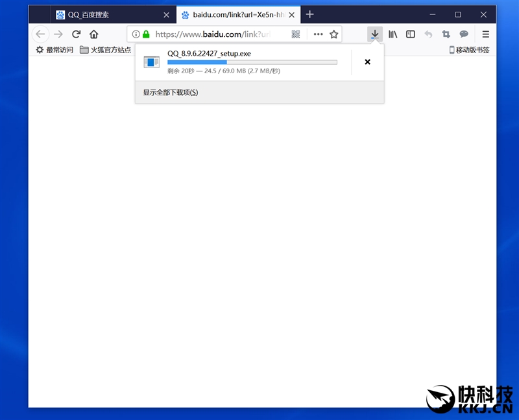
Task: Open a new tab with plus button
Action: coord(310,14)
